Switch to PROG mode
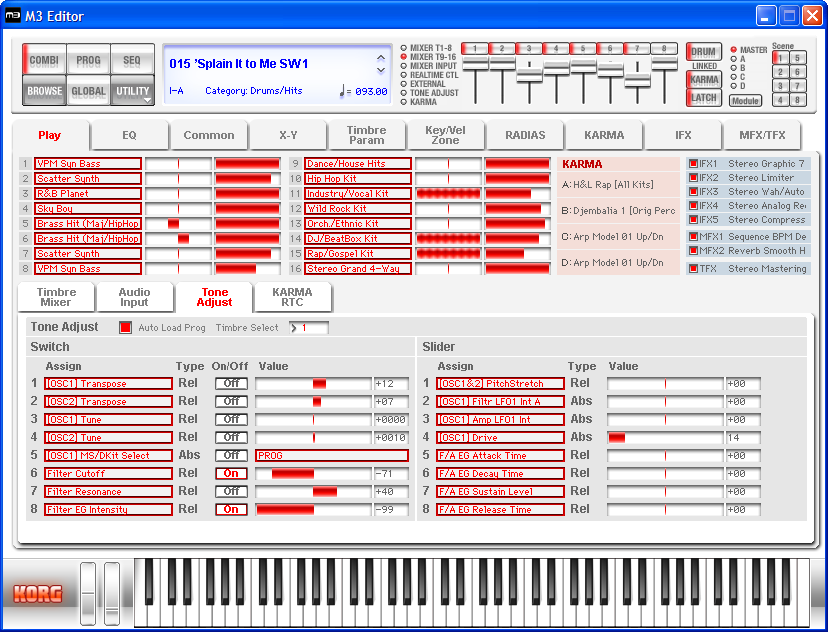This screenshot has width=828, height=632. click(88, 60)
